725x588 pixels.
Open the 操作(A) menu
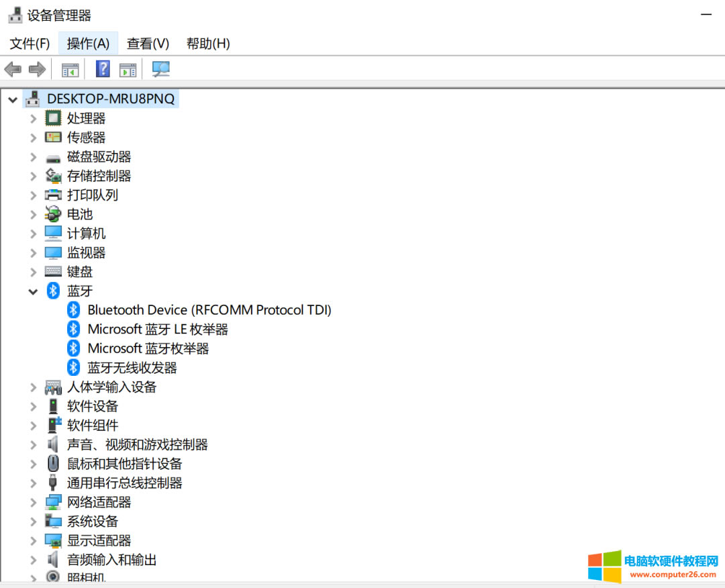click(x=88, y=44)
